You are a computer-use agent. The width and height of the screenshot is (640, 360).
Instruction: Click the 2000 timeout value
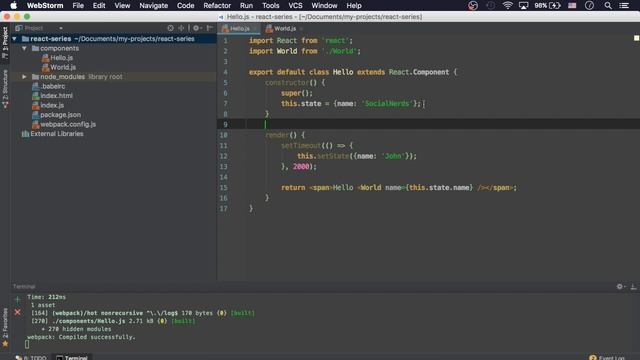301,167
